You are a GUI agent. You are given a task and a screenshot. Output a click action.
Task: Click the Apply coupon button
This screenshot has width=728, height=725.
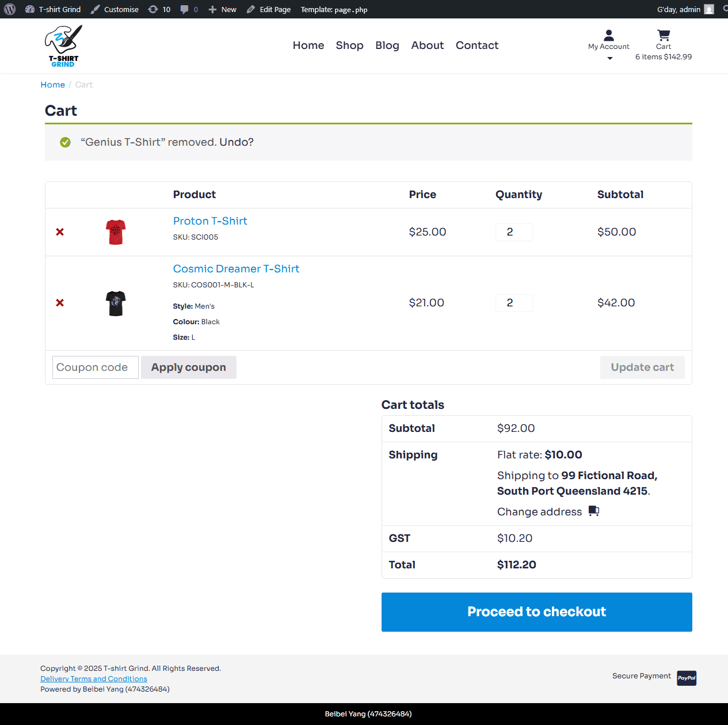188,367
